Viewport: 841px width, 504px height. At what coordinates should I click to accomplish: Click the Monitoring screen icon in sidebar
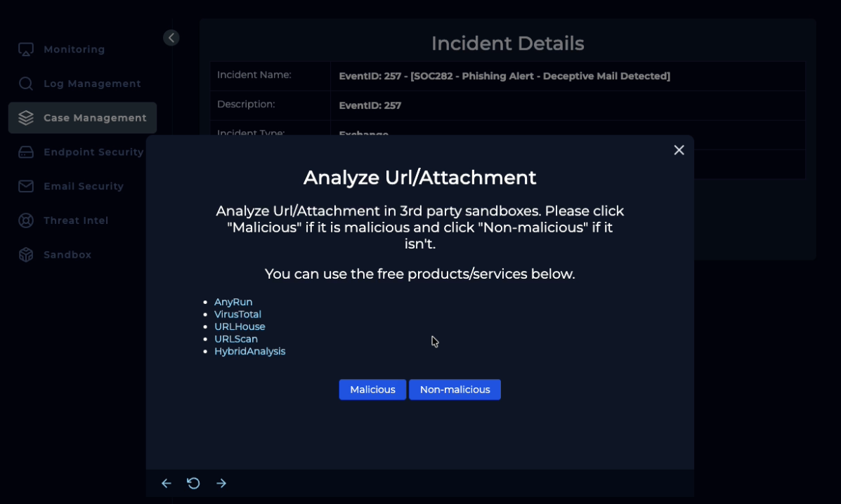click(26, 50)
